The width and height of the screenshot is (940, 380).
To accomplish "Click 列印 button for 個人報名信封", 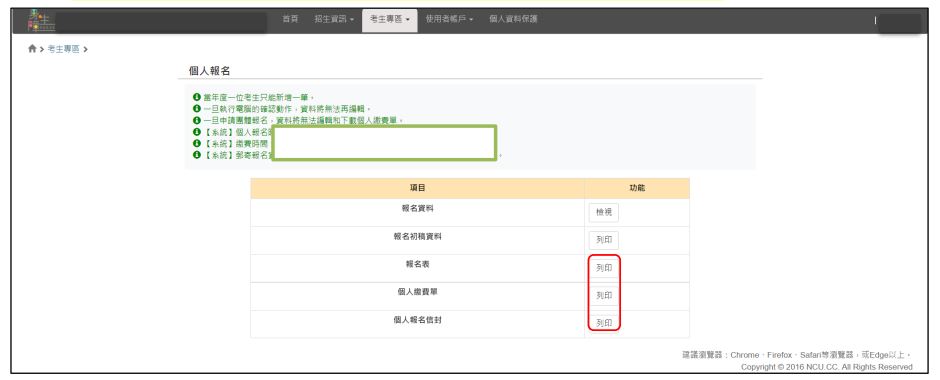I will pos(604,323).
